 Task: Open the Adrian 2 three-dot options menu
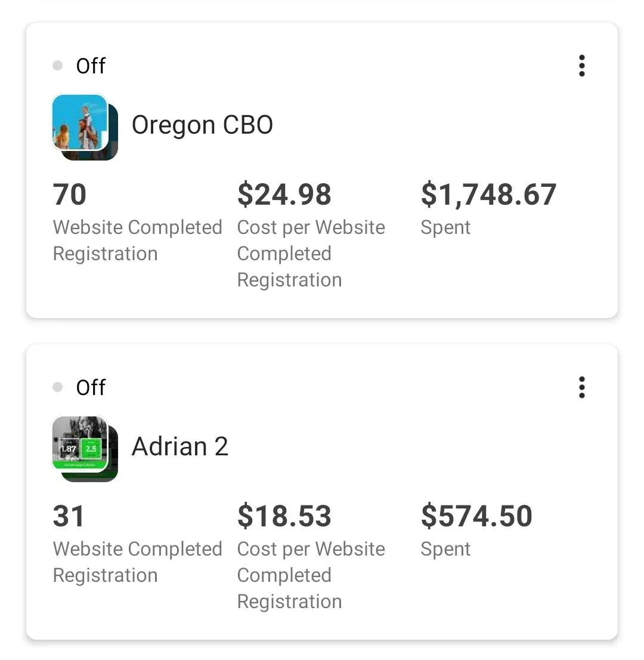click(582, 387)
